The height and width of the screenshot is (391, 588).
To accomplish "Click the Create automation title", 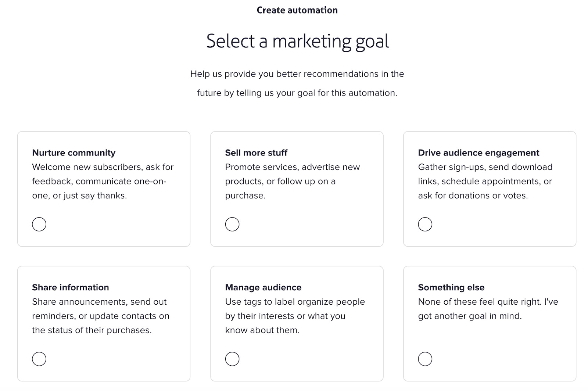I will coord(297,10).
